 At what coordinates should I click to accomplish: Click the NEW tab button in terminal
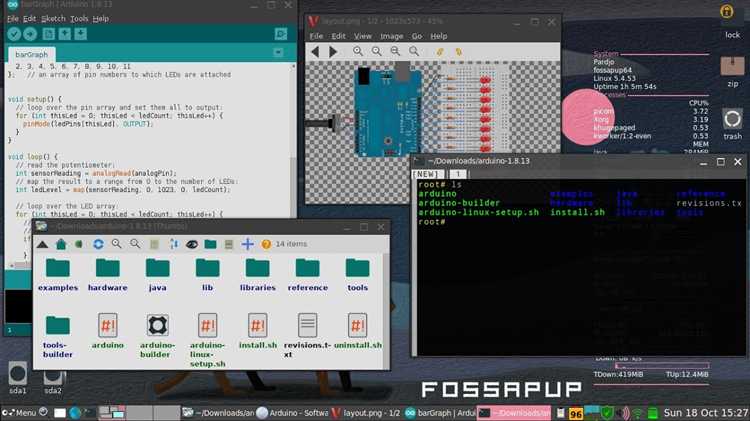428,174
